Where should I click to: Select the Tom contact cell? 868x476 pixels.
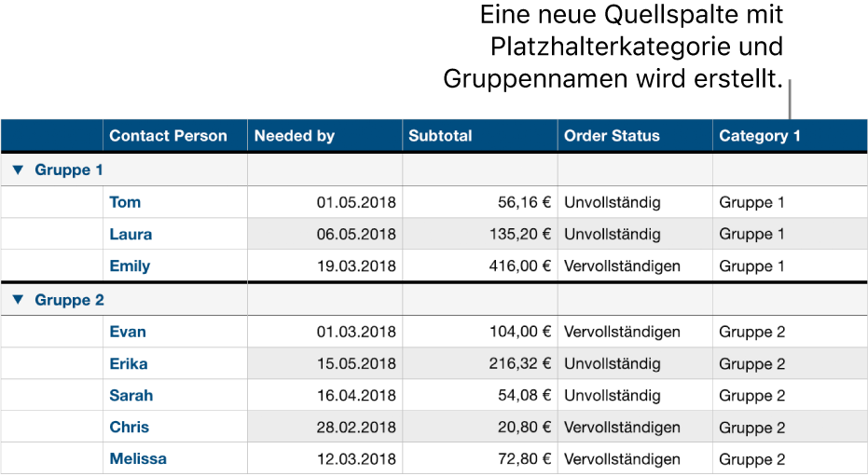click(x=125, y=202)
